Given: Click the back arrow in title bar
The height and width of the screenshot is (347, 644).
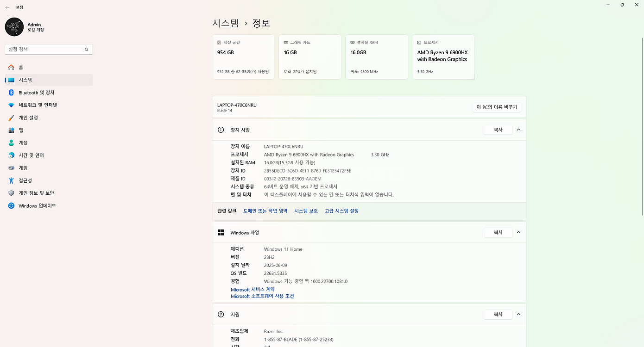Looking at the screenshot, I should [x=7, y=7].
